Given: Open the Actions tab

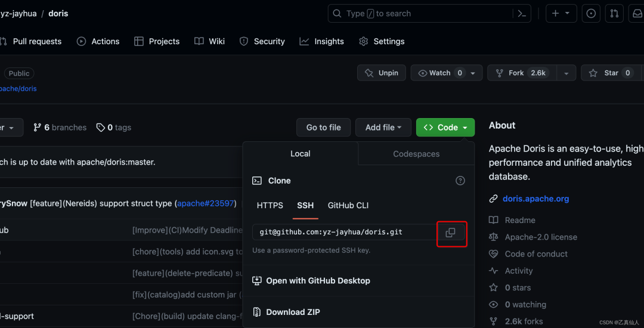Looking at the screenshot, I should (98, 42).
